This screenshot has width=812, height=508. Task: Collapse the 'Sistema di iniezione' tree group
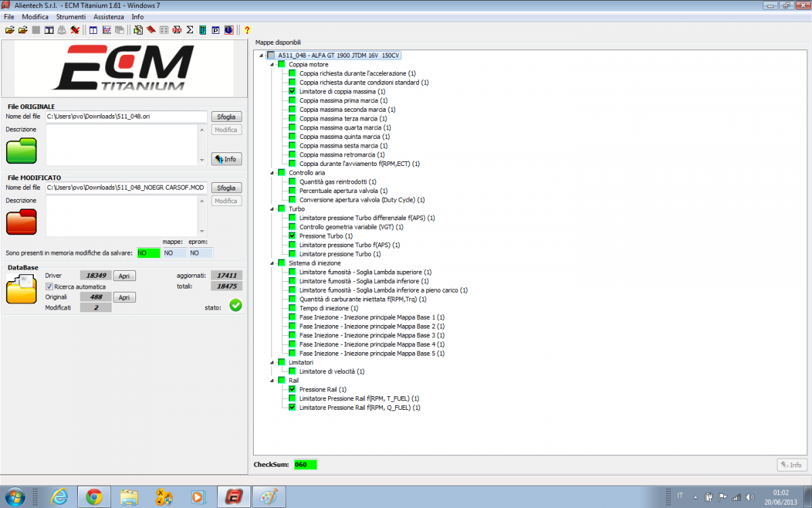(x=272, y=263)
